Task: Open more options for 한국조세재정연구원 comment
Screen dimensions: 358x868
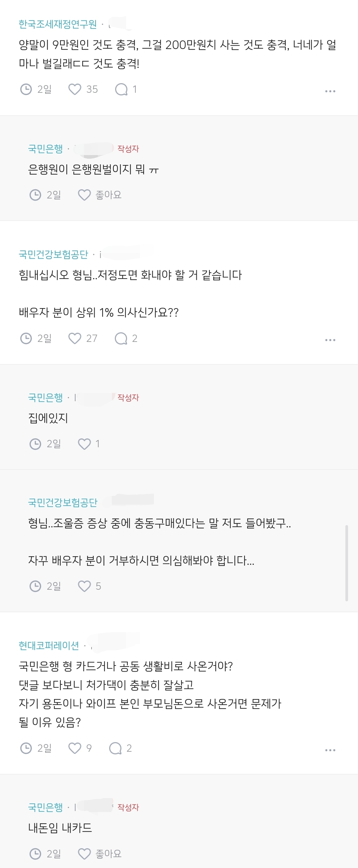Action: tap(330, 91)
